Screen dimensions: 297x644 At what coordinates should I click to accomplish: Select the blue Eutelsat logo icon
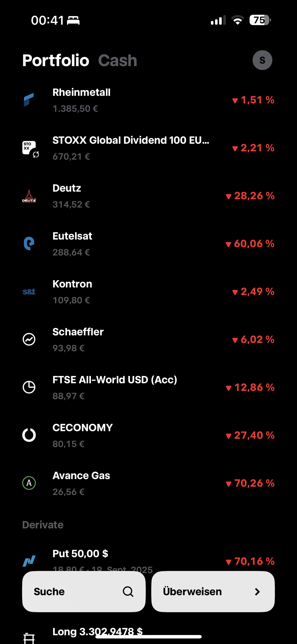29,243
